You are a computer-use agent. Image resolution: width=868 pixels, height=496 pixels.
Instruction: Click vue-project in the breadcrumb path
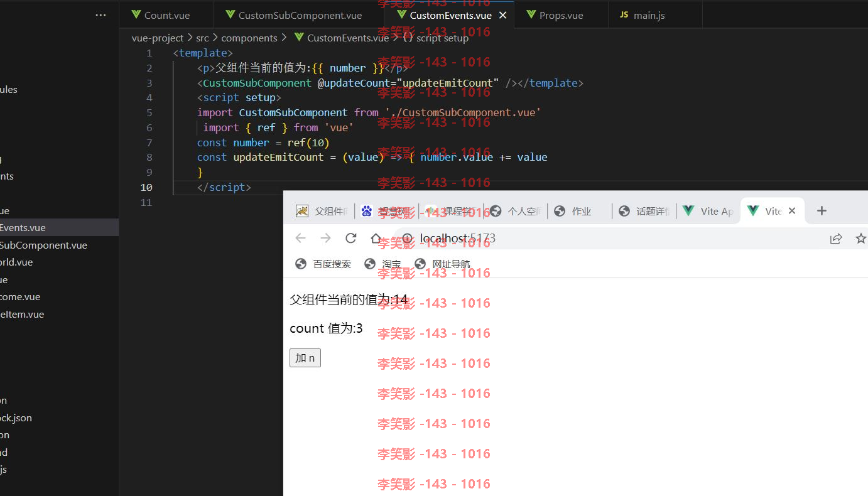click(158, 38)
